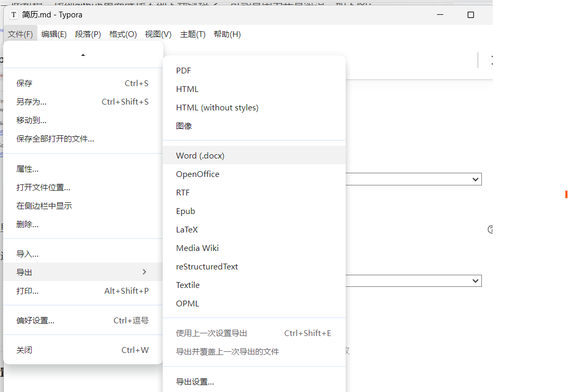The width and height of the screenshot is (568, 392).
Task: Open 偏好设置... from menu
Action: pos(82,321)
